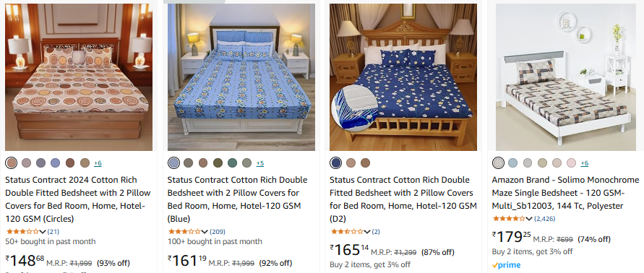644x273 pixels.
Task: Show +5 more colors for Blue bedsheet
Action: [x=260, y=163]
